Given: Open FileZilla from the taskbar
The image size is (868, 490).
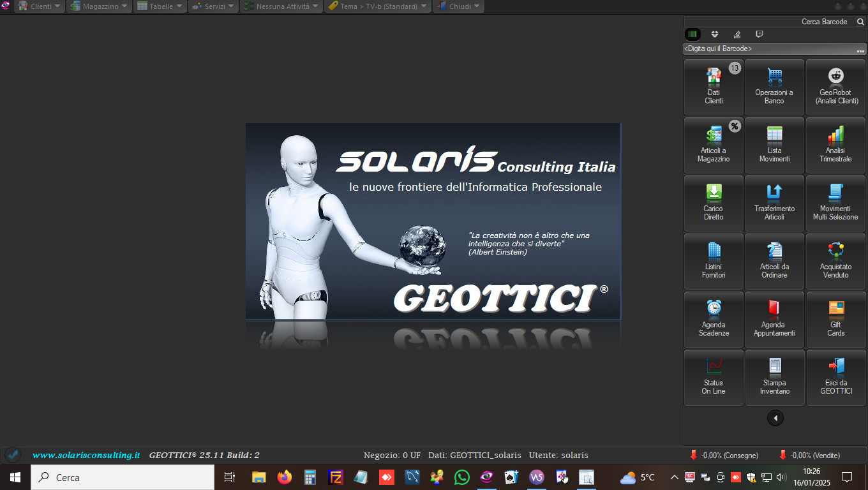Looking at the screenshot, I should (335, 477).
